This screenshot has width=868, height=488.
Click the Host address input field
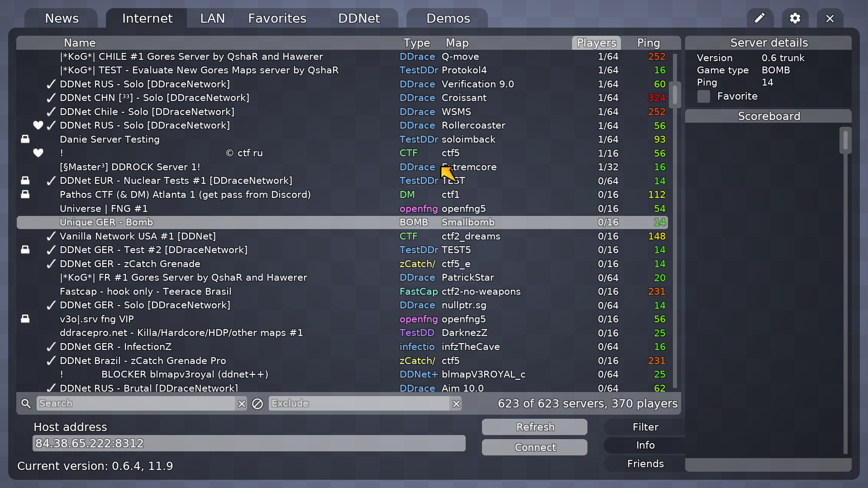click(249, 443)
